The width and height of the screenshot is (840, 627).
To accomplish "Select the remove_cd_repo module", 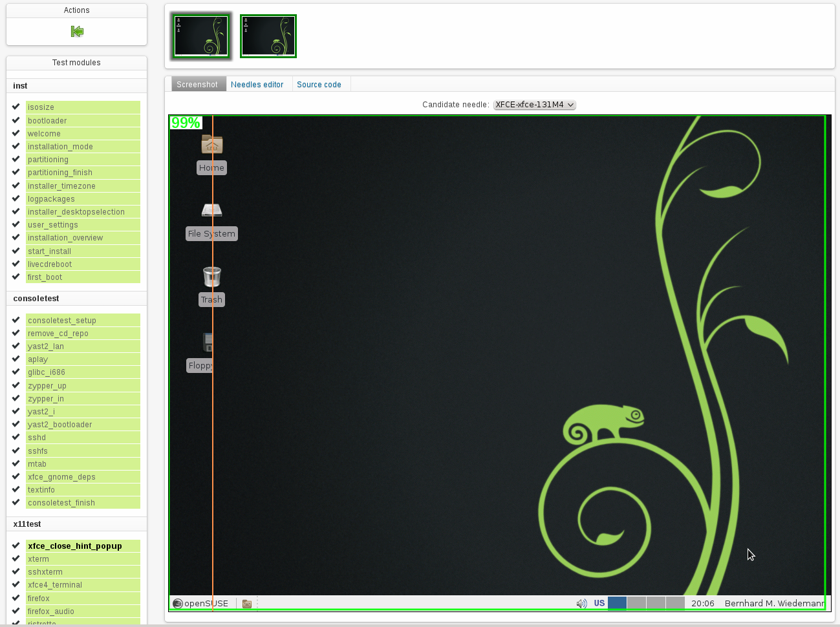I will coord(83,334).
